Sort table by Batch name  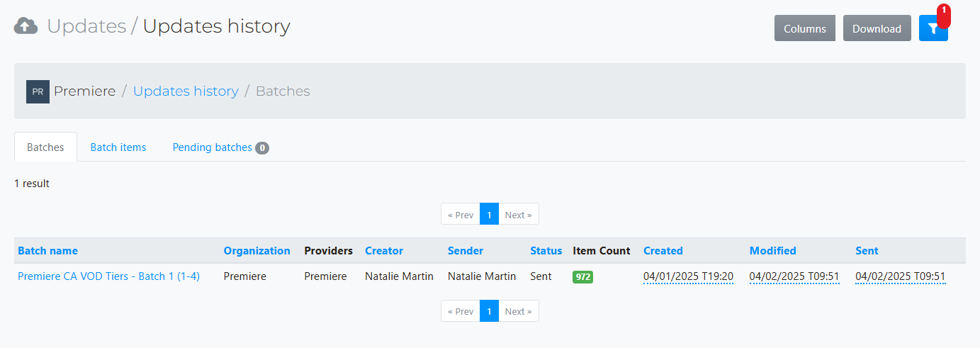[47, 251]
